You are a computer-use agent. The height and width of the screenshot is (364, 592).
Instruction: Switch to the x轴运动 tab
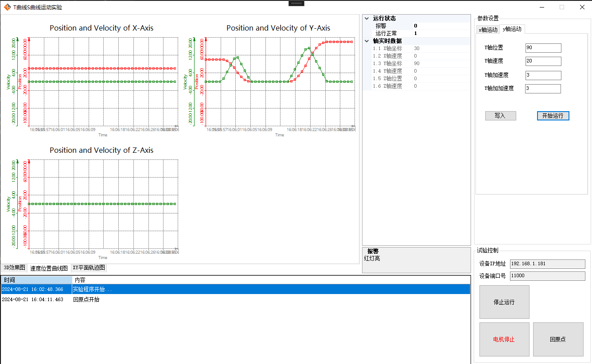(488, 30)
